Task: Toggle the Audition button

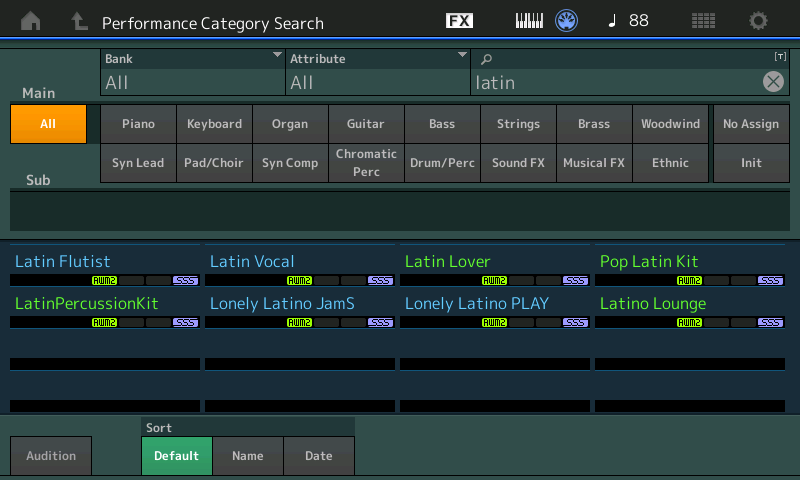Action: (51, 456)
